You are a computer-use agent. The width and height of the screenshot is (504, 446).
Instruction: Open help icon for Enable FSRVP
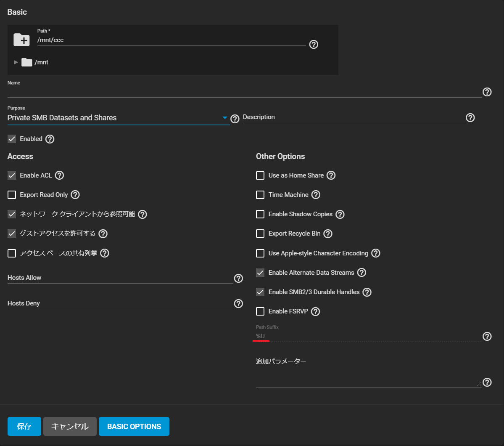pyautogui.click(x=316, y=311)
